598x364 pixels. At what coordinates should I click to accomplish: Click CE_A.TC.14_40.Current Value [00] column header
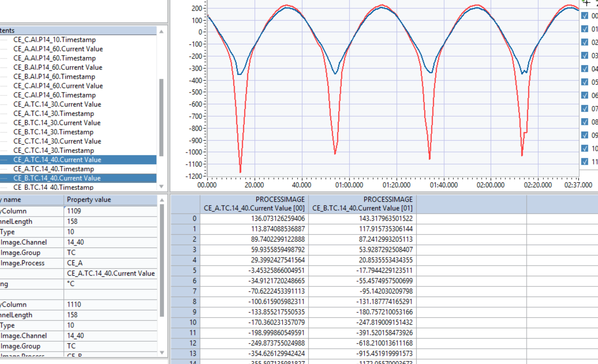click(254, 204)
